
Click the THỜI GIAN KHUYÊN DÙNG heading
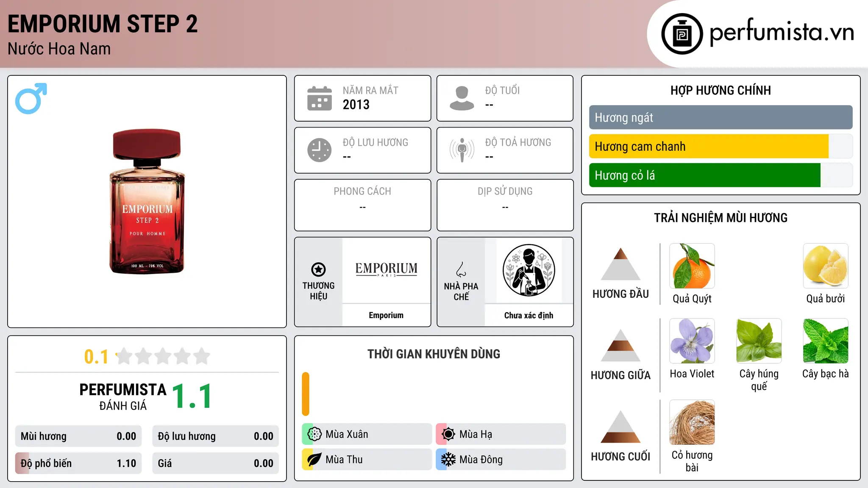pos(434,354)
